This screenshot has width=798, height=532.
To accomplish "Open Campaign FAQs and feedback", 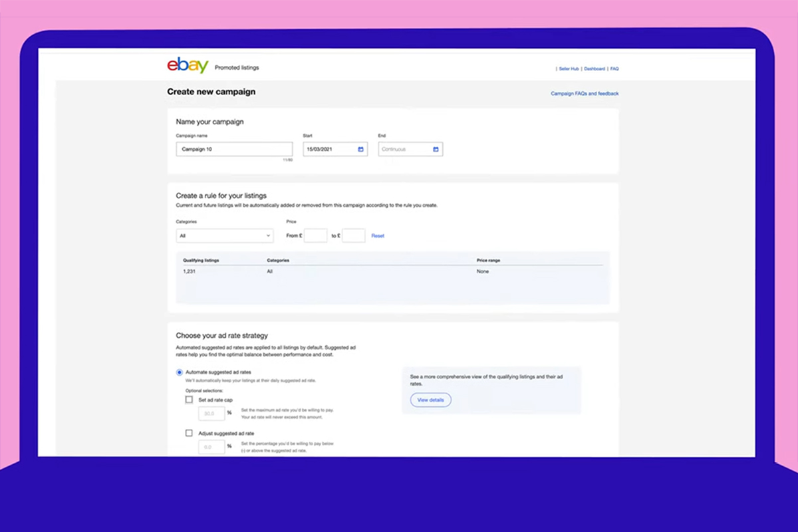I will coord(585,93).
